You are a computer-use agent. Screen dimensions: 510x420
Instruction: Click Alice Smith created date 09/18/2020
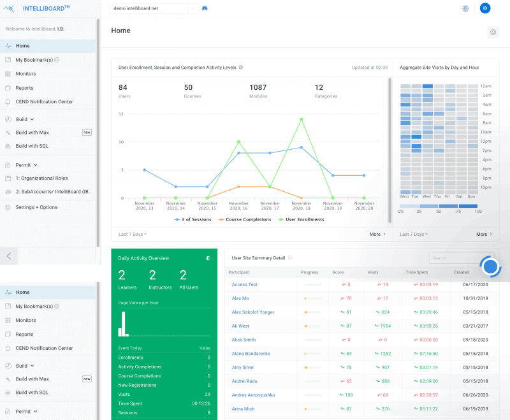pos(475,340)
